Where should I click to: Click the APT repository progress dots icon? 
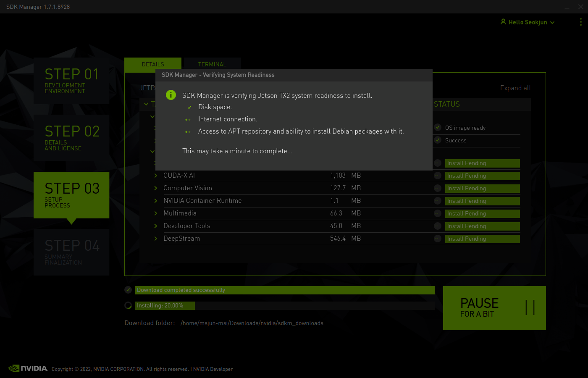[x=188, y=132]
